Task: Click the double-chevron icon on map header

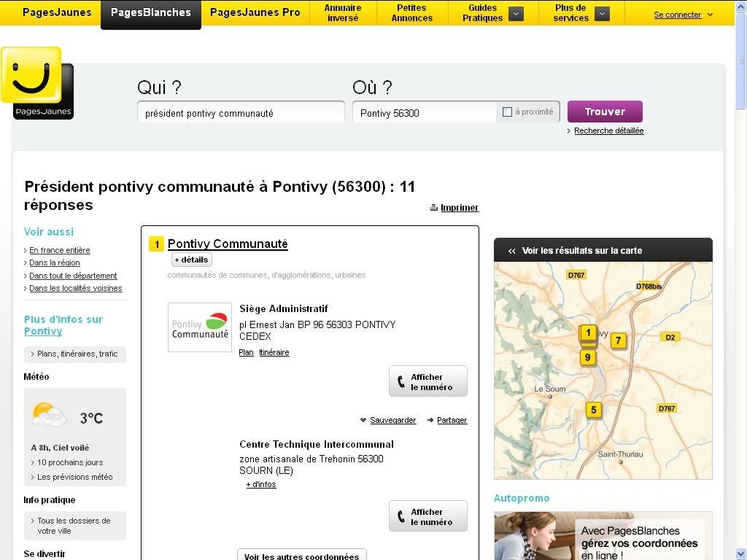Action: point(511,251)
